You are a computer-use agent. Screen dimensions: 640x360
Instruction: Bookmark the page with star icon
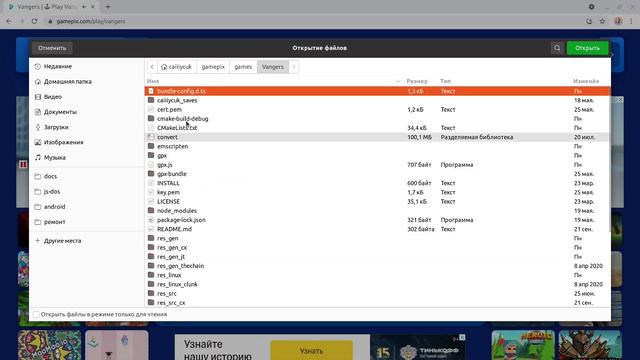click(602, 21)
